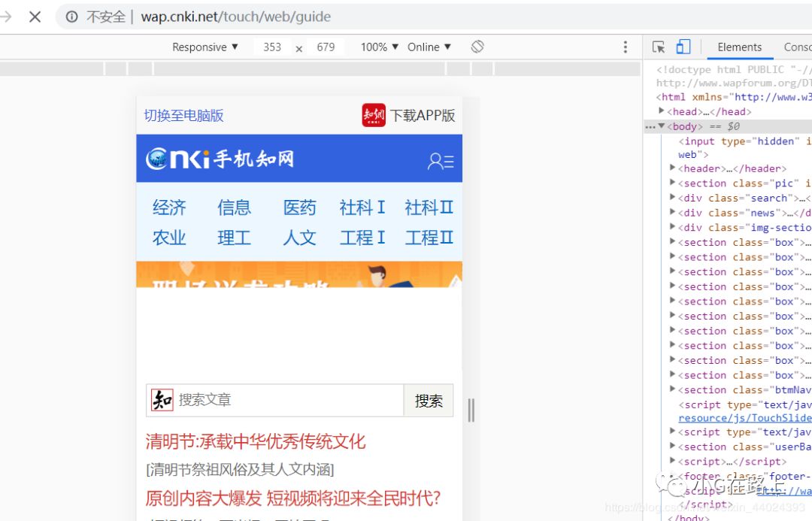Open the Responsive device dropdown
The height and width of the screenshot is (521, 812).
point(205,47)
